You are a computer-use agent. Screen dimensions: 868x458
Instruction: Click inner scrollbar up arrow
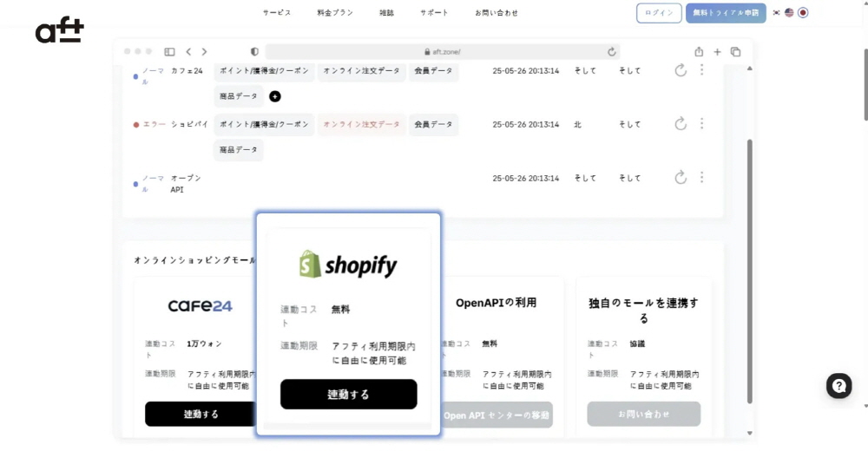click(x=750, y=69)
